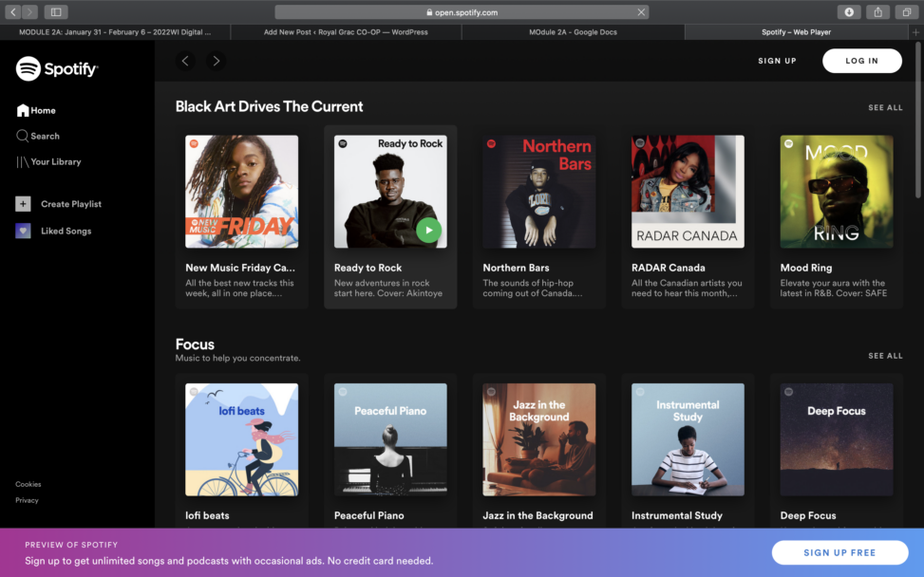Add a new Safari tab with plus
The height and width of the screenshot is (577, 924).
click(915, 32)
